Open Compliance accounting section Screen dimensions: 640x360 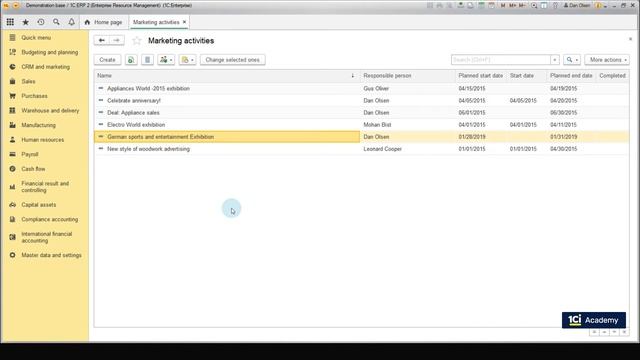click(x=49, y=220)
